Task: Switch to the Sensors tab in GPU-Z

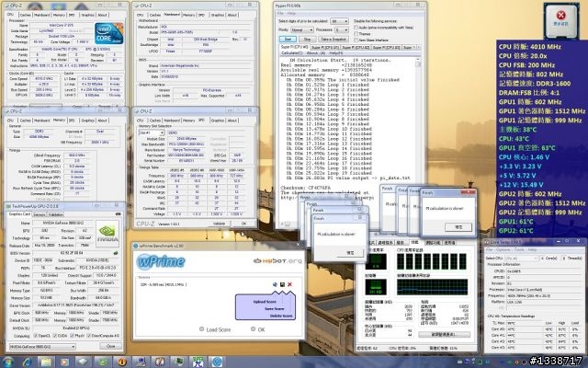Action: [39, 214]
